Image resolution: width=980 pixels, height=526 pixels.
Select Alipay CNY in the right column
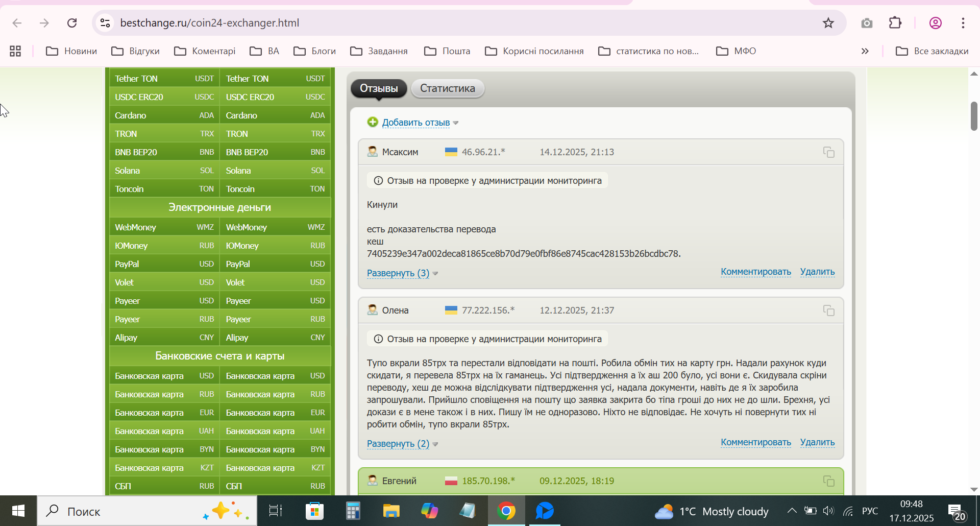pos(275,338)
